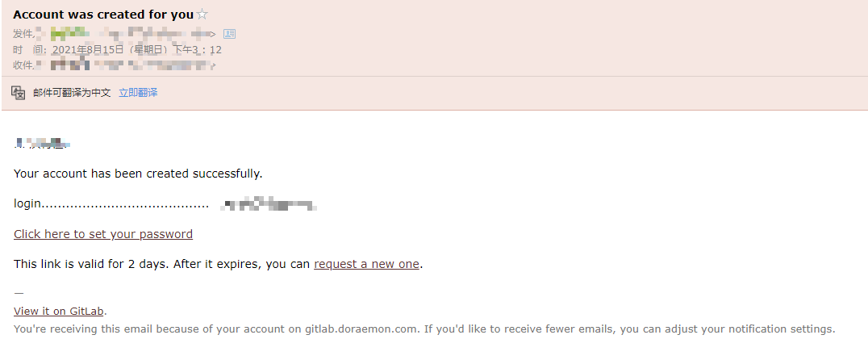Click the blurred login username value
Screen dimensions: 868x360
pyautogui.click(x=269, y=205)
